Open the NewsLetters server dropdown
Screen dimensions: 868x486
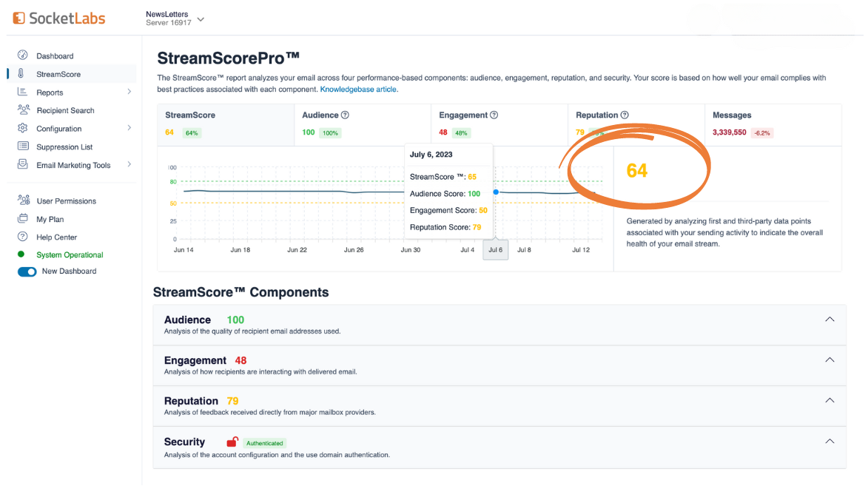175,18
